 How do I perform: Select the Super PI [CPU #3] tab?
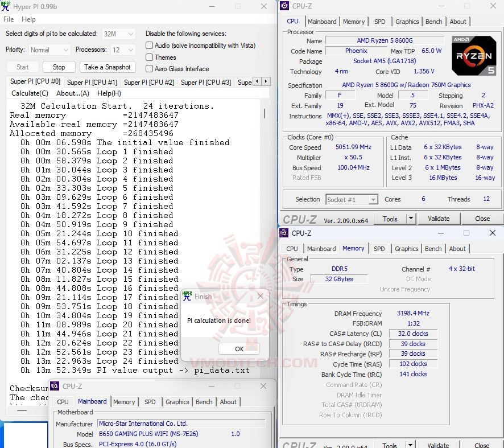[x=206, y=83]
